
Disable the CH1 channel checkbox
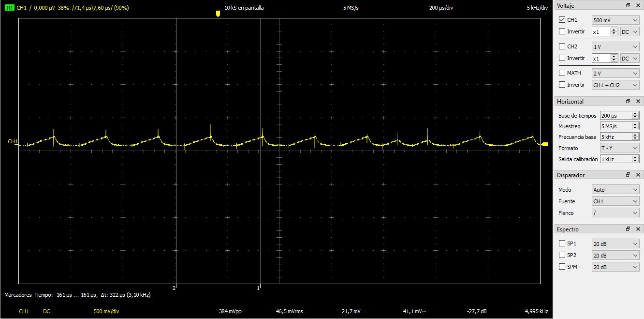[562, 20]
